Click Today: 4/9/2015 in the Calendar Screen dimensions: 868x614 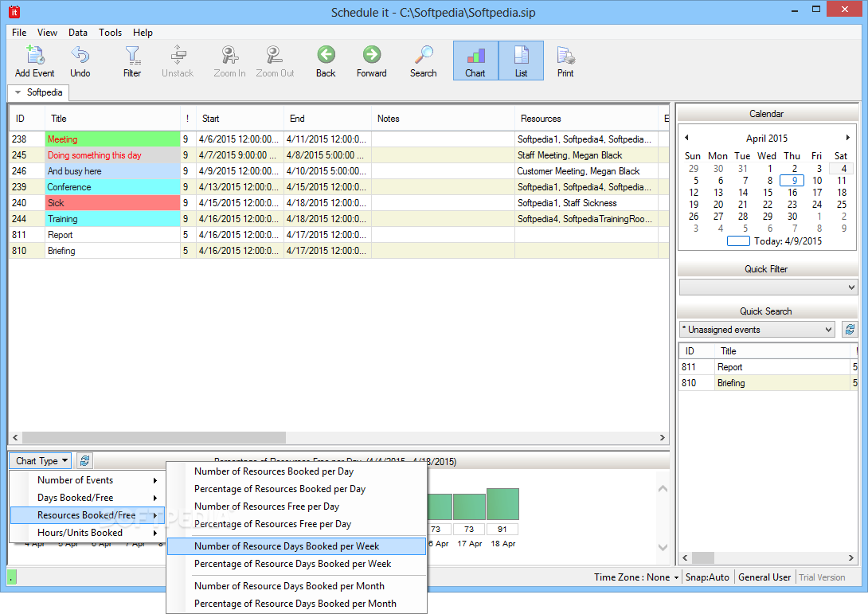point(775,241)
